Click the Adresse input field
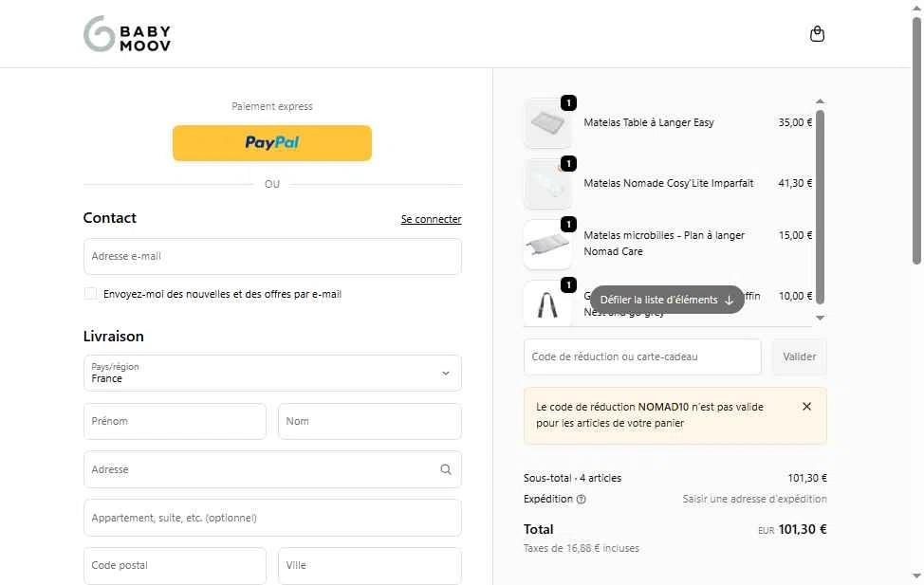 coord(272,469)
